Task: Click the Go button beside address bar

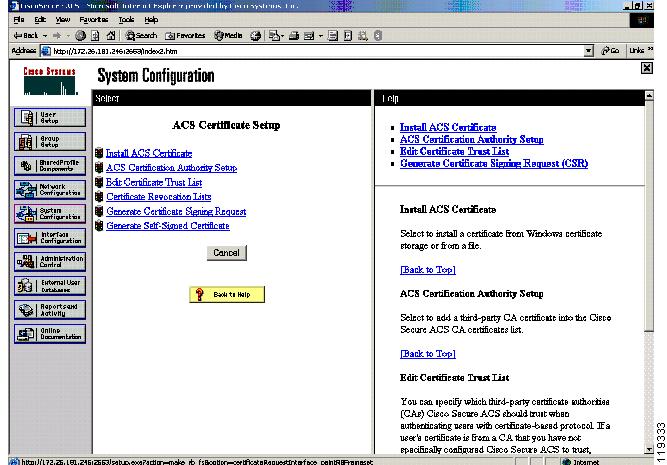Action: pyautogui.click(x=610, y=51)
